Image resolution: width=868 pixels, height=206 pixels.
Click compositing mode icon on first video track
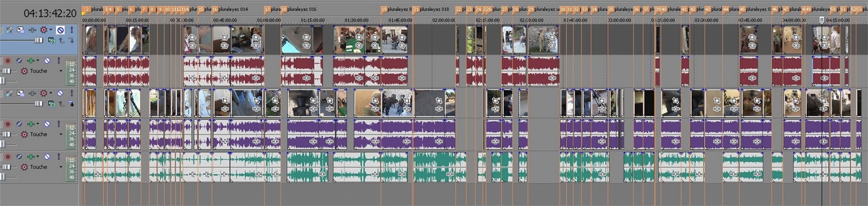pos(52,40)
